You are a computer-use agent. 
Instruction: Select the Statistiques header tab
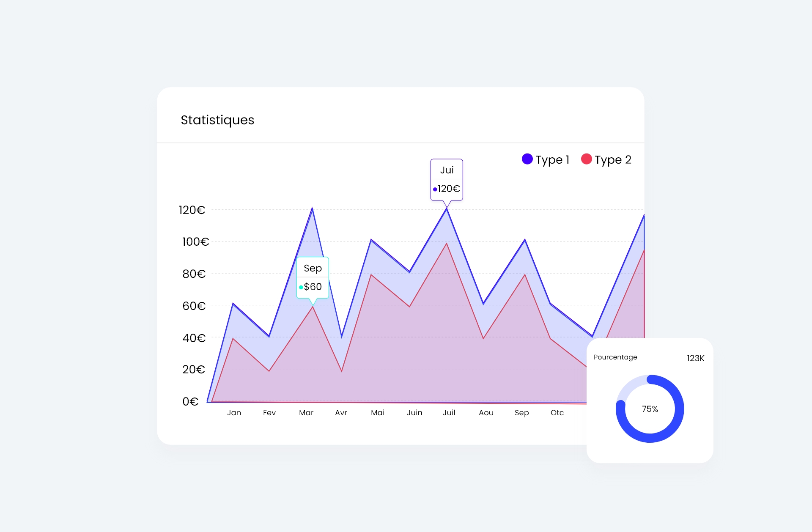point(217,120)
